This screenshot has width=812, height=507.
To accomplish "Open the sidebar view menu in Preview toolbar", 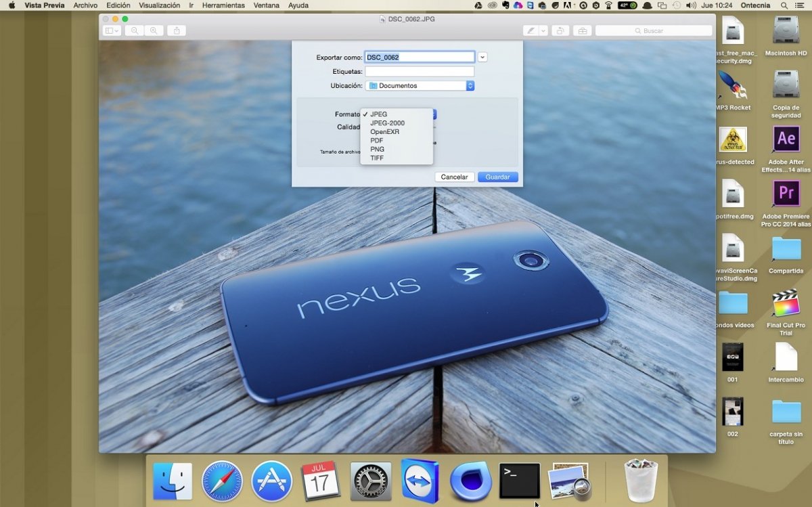I will [112, 30].
